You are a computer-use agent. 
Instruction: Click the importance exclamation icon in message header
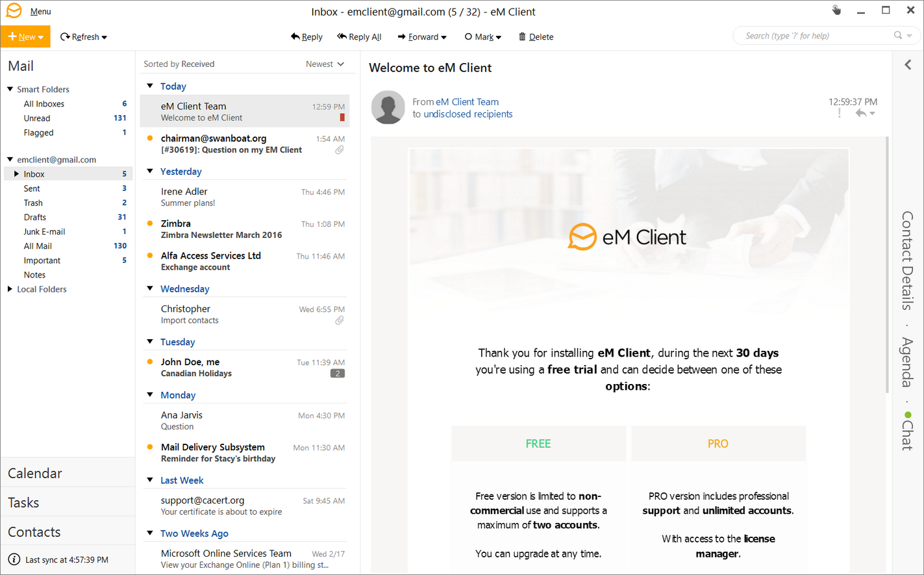840,114
